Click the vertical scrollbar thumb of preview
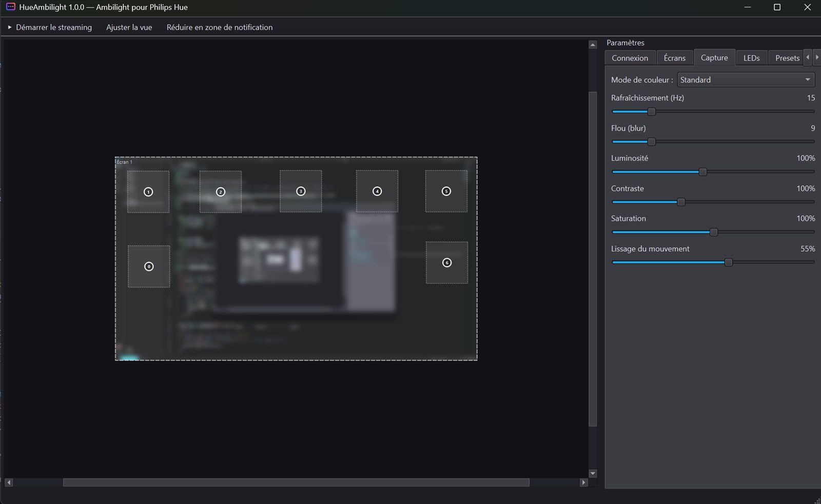This screenshot has width=821, height=504. [x=593, y=259]
